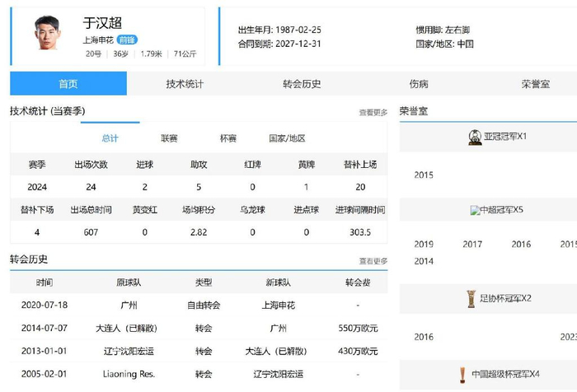This screenshot has height=392, width=577.
Task: Click the 足协杯冠军 trophy icon
Action: [471, 299]
